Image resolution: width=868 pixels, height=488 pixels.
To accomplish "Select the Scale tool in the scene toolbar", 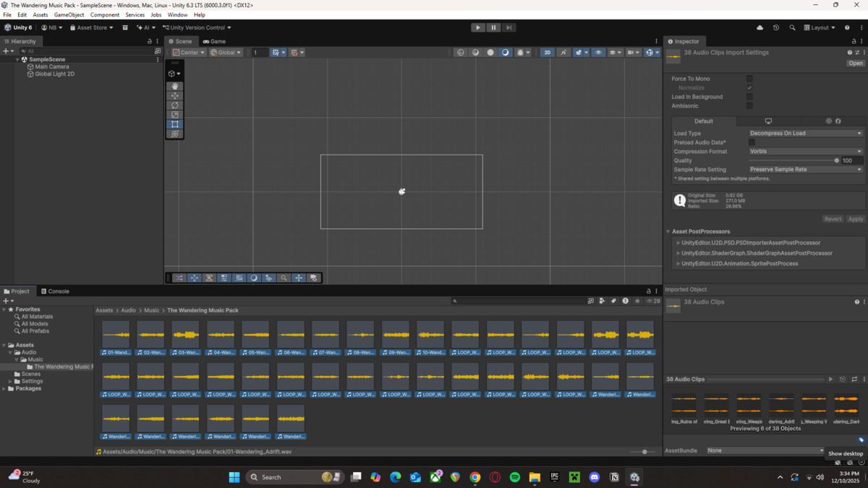I will click(x=174, y=114).
